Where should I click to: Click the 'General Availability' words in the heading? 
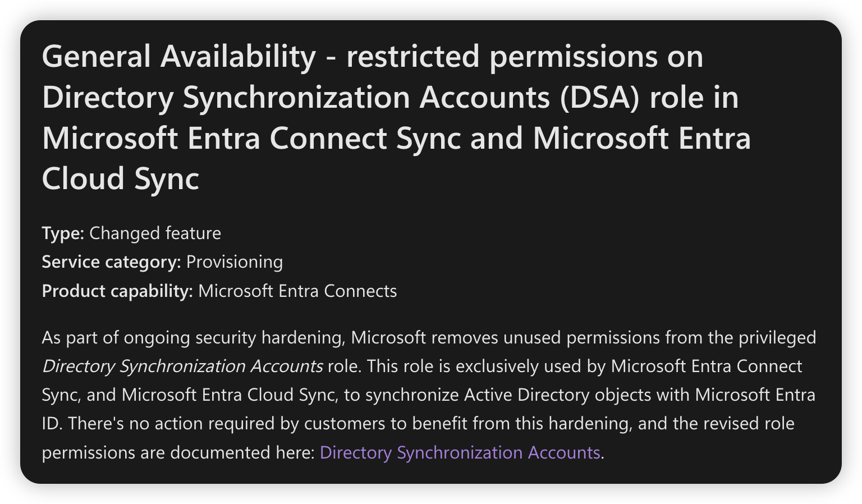point(179,57)
